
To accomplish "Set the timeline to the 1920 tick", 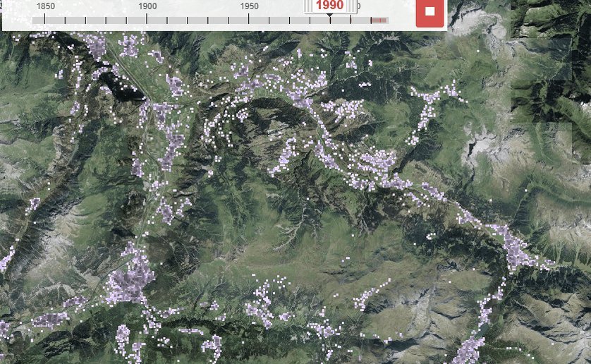I will 188,20.
